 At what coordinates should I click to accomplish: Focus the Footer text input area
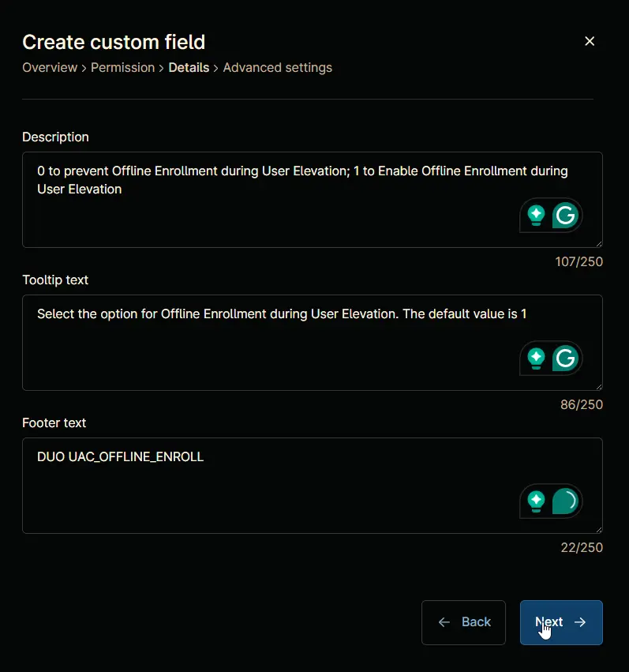click(313, 486)
